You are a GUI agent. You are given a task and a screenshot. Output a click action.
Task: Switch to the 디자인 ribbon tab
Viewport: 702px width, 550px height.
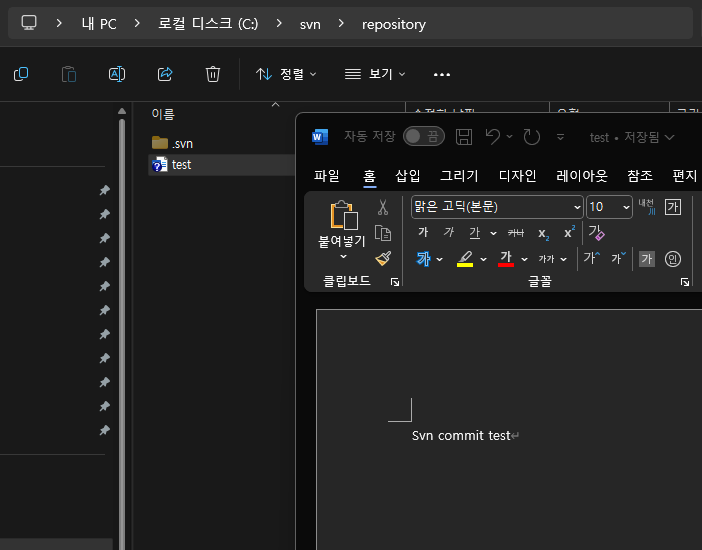518,176
